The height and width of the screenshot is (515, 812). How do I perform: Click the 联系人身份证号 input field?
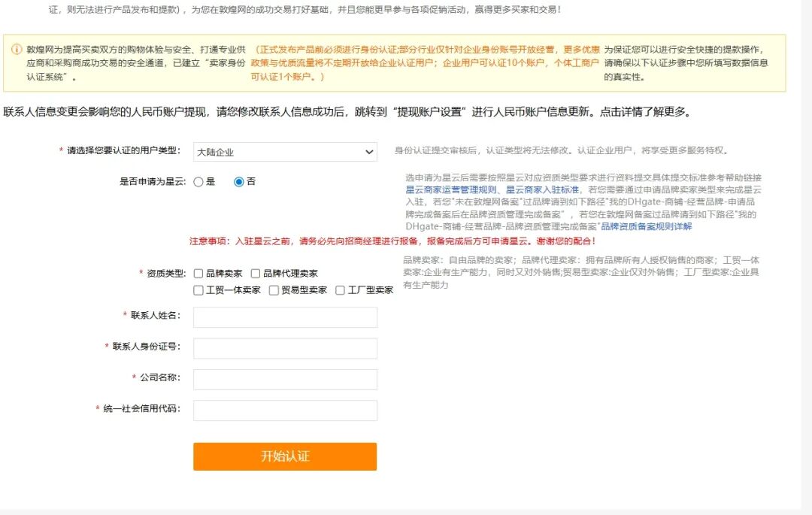pos(286,347)
